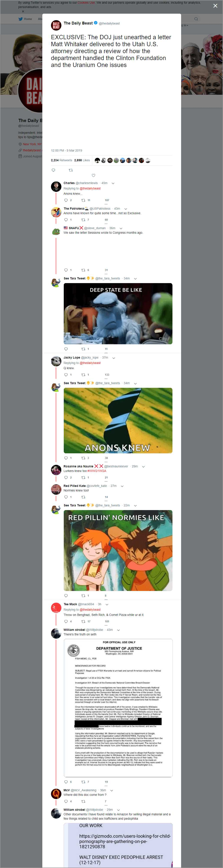The height and width of the screenshot is (868, 223).
Task: Close the tweet overlay with X
Action: [x=215, y=6]
